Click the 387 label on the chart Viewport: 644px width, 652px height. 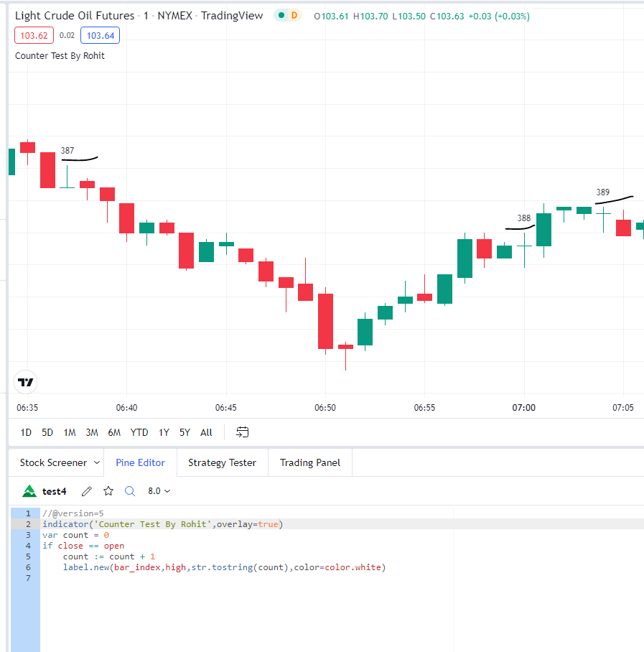[x=67, y=151]
